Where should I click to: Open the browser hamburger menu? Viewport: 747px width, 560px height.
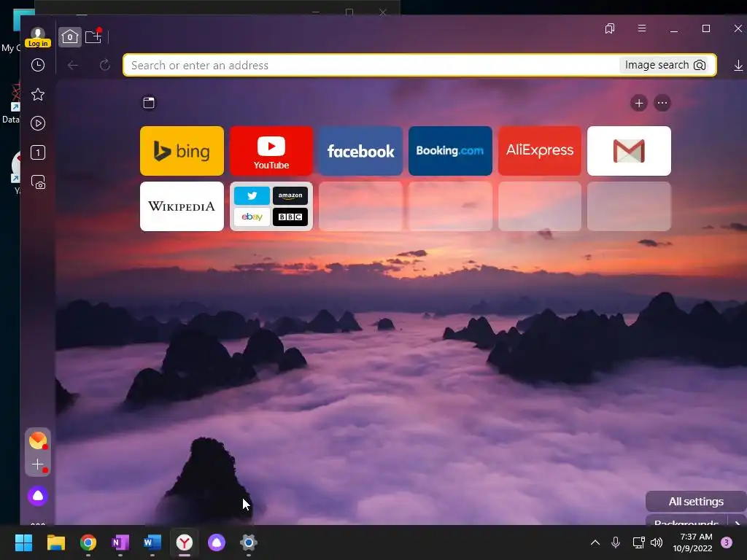[642, 28]
